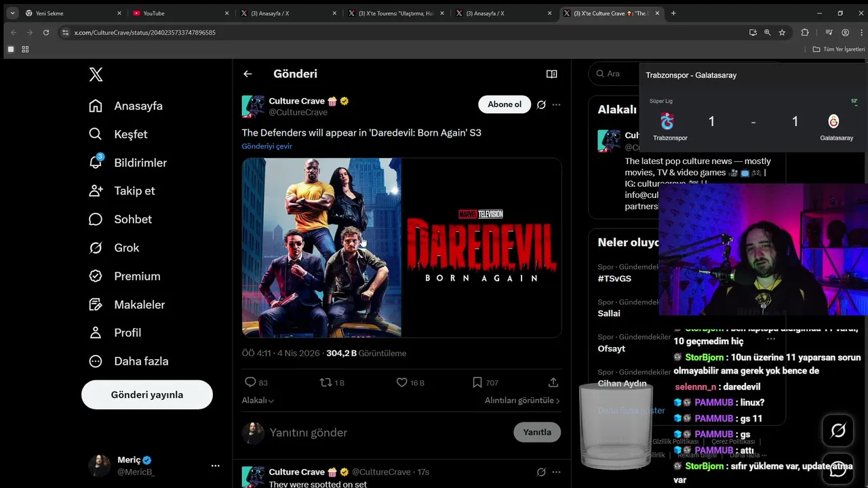Open the tab search dropdown arrow
Viewport: 868px width, 488px height.
pos(12,13)
